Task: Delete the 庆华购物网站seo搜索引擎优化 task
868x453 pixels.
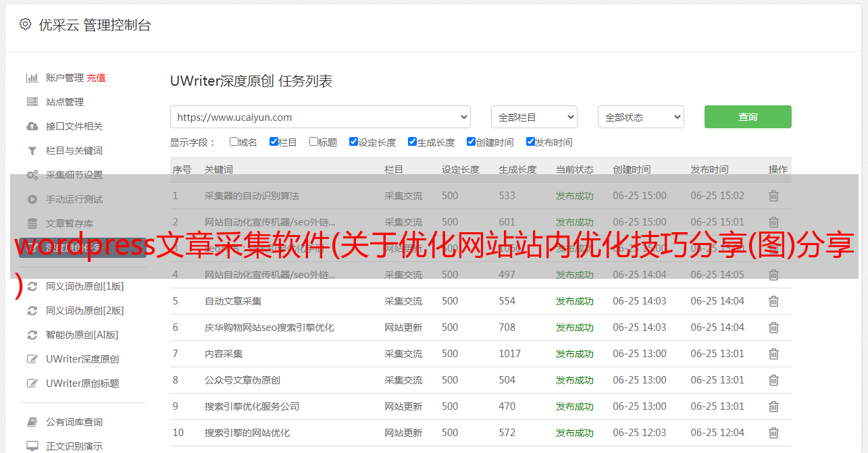Action: [774, 327]
